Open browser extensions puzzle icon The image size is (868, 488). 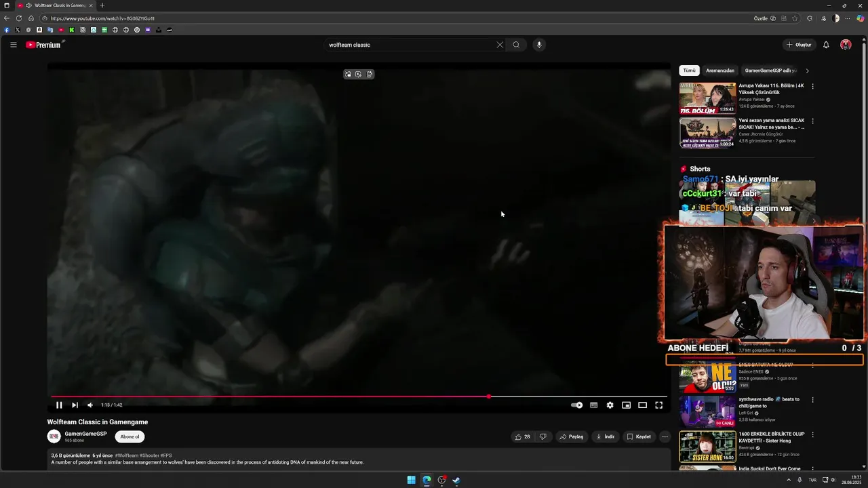(810, 18)
